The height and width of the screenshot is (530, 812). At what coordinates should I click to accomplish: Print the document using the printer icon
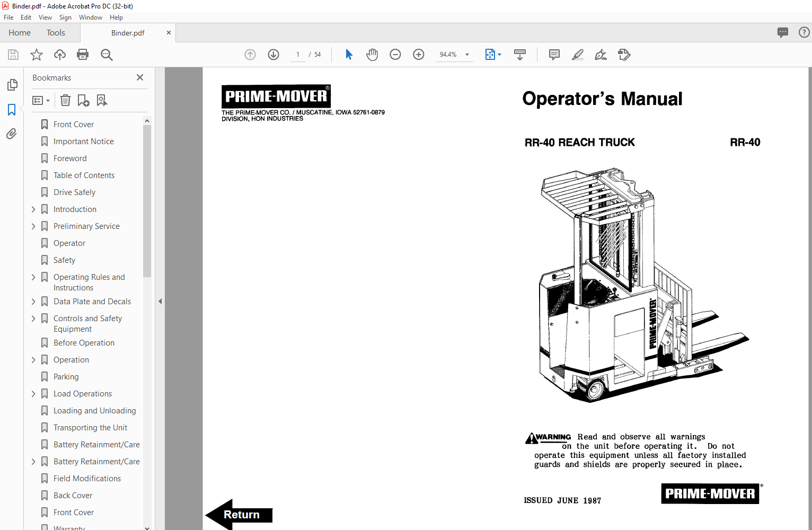pos(83,55)
